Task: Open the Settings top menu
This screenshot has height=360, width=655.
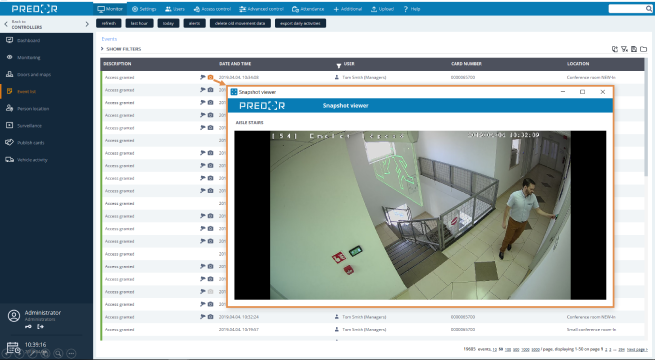Action: [144, 9]
